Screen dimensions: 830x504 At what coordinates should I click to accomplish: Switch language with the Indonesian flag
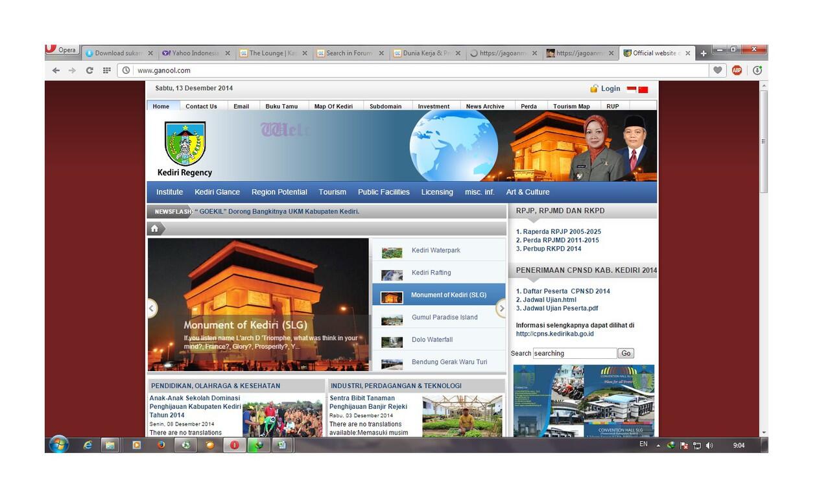(x=632, y=89)
